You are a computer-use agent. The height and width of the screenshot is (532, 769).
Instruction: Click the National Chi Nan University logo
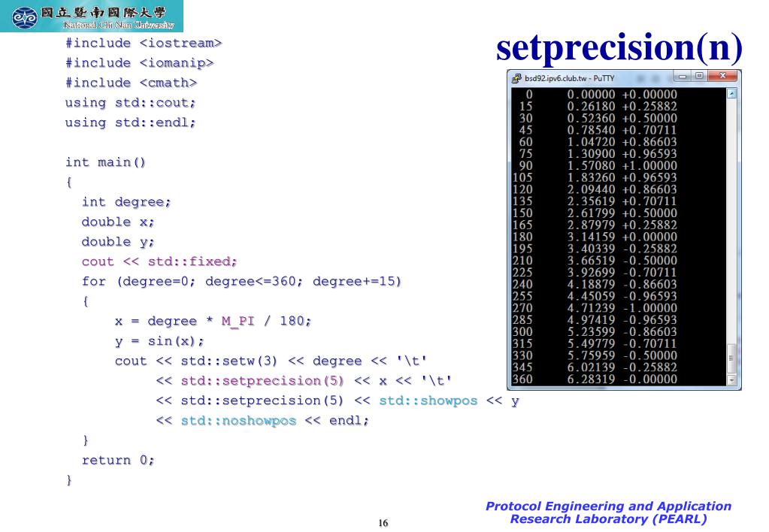pyautogui.click(x=91, y=17)
